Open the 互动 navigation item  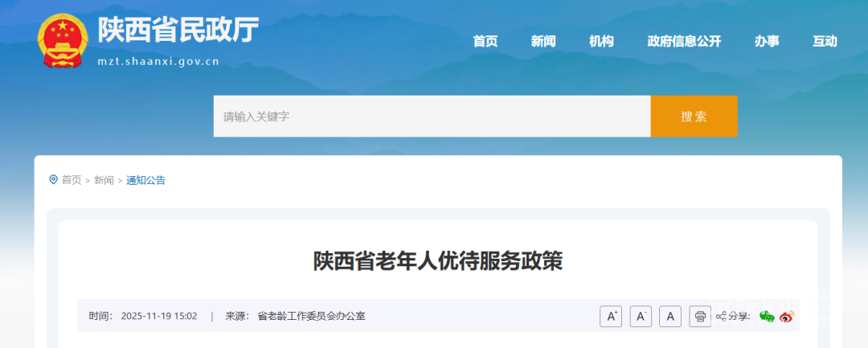tap(825, 41)
